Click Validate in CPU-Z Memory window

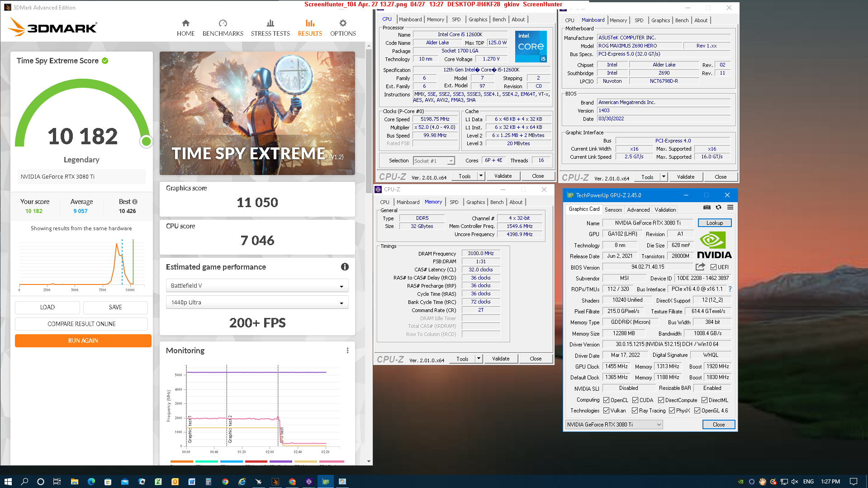pos(501,359)
